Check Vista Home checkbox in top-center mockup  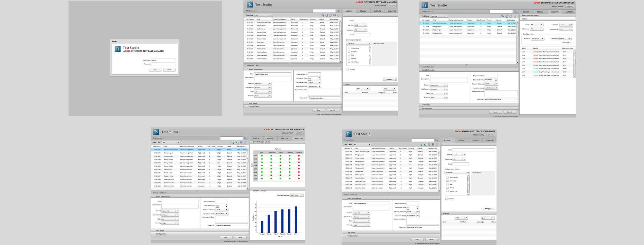(349, 48)
